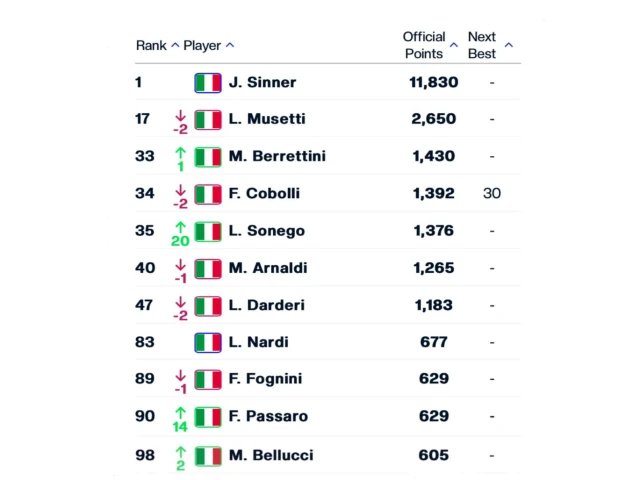
Task: Click the flag icon next to F. Cobolli
Action: click(208, 194)
